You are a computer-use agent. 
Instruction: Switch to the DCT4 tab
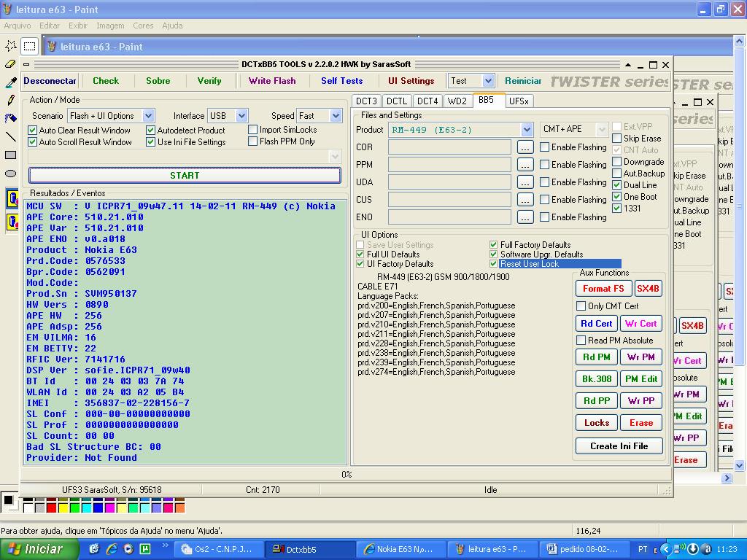(427, 101)
